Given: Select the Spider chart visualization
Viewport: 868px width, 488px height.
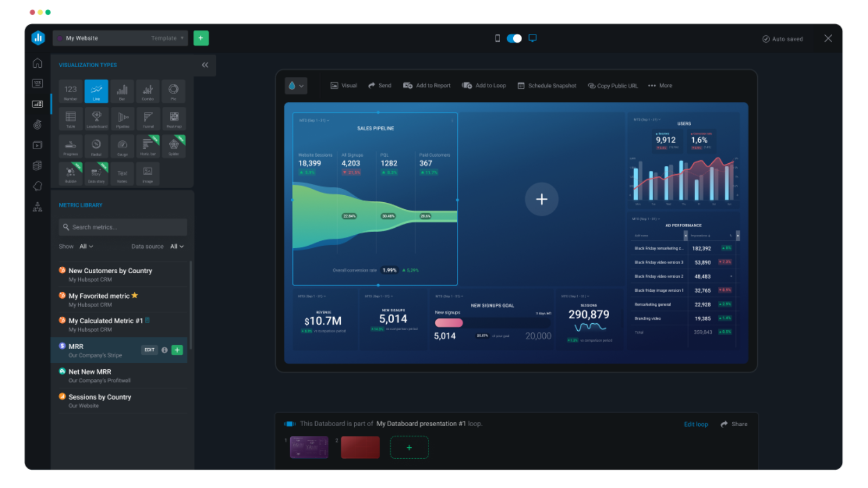Looking at the screenshot, I should pyautogui.click(x=174, y=146).
